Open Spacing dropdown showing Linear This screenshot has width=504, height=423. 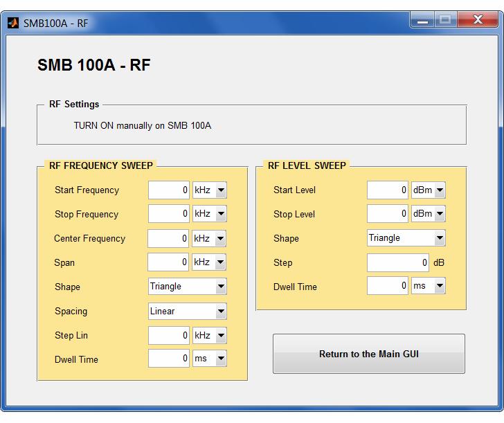(188, 311)
